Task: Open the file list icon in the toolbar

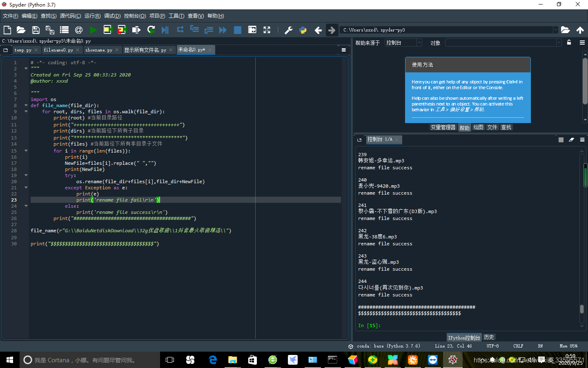Action: [64, 30]
